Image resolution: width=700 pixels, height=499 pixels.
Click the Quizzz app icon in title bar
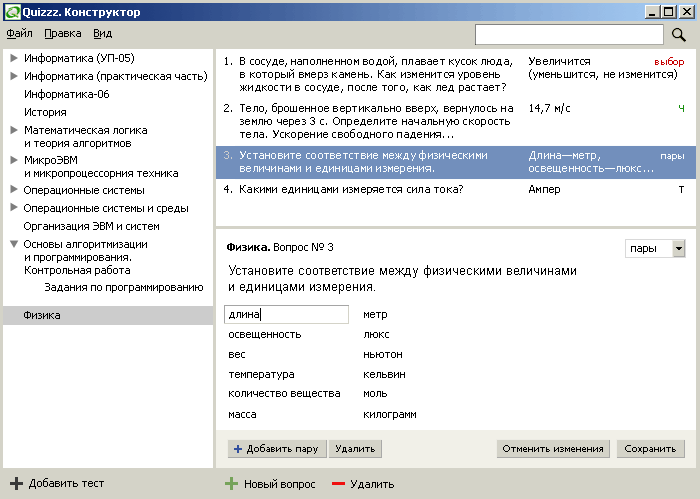coord(10,12)
